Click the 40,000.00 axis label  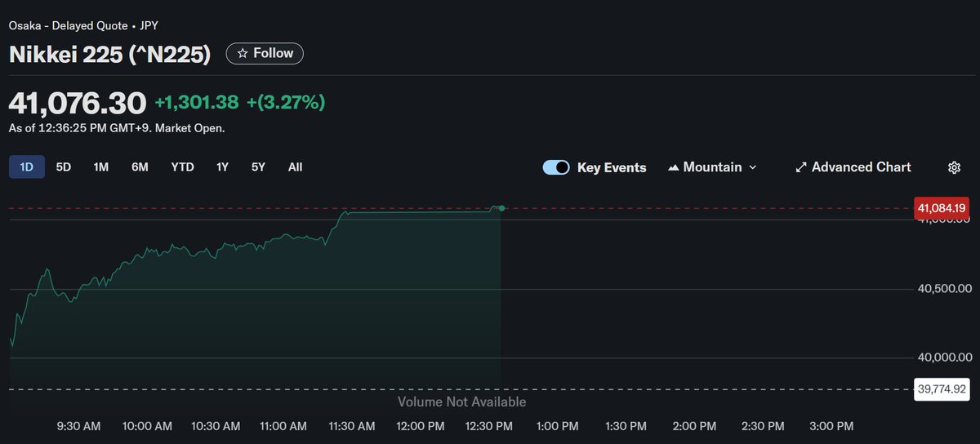click(x=944, y=357)
